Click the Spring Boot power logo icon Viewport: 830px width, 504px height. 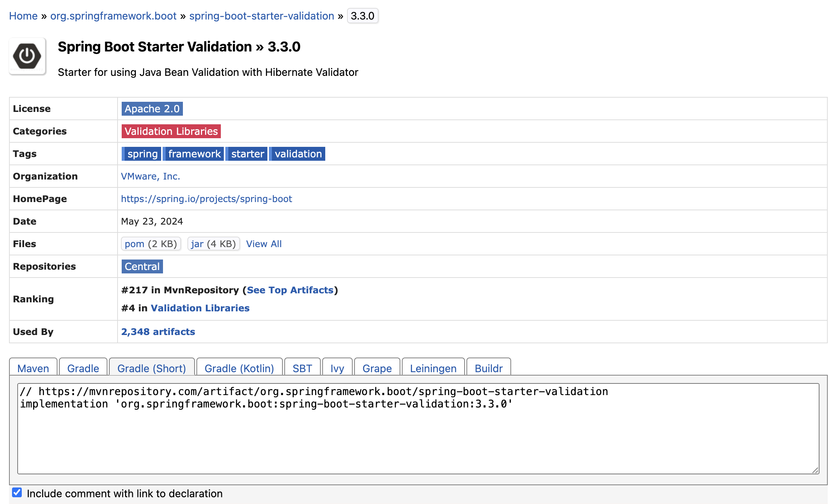(x=27, y=56)
